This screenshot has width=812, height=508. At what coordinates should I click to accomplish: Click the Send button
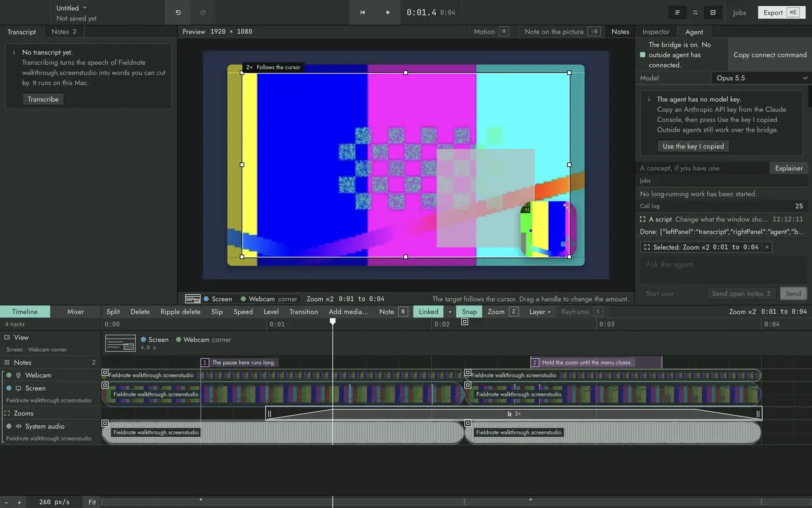[x=793, y=293]
